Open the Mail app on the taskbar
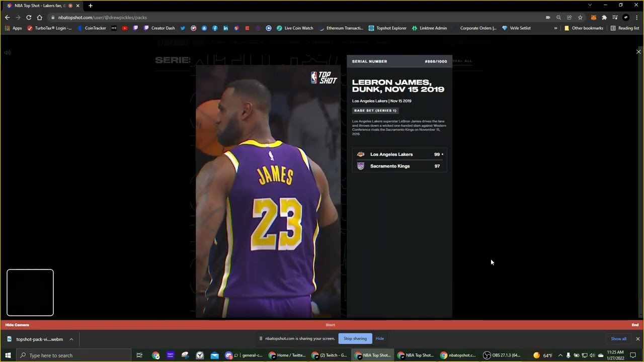644x362 pixels. coord(215,355)
